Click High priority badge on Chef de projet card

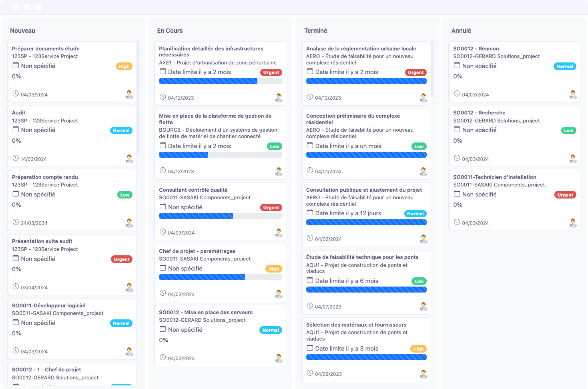[273, 269]
